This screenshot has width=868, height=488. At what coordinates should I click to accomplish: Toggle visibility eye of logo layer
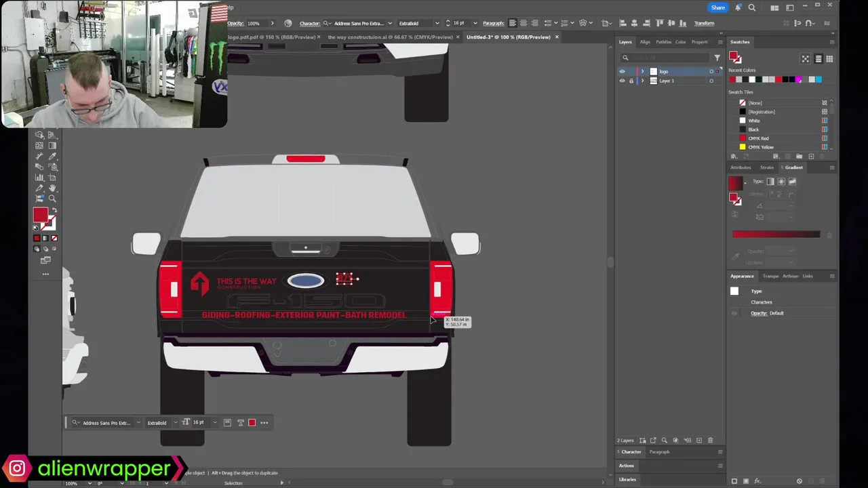tap(622, 71)
